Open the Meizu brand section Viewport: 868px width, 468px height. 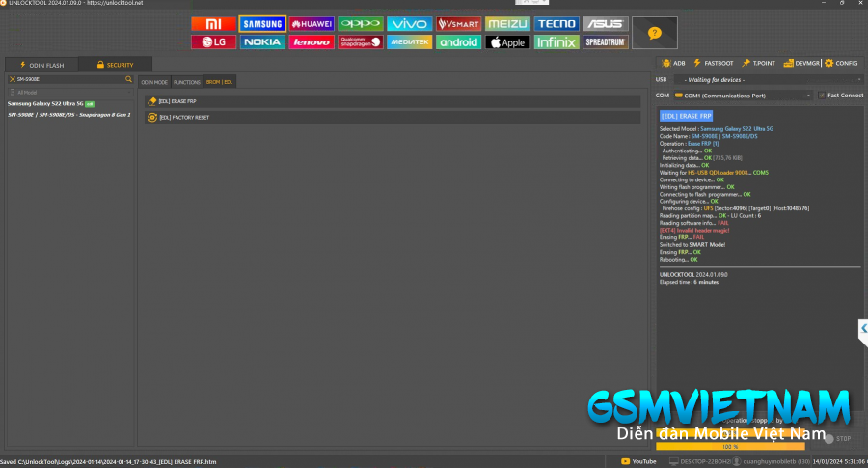[507, 24]
